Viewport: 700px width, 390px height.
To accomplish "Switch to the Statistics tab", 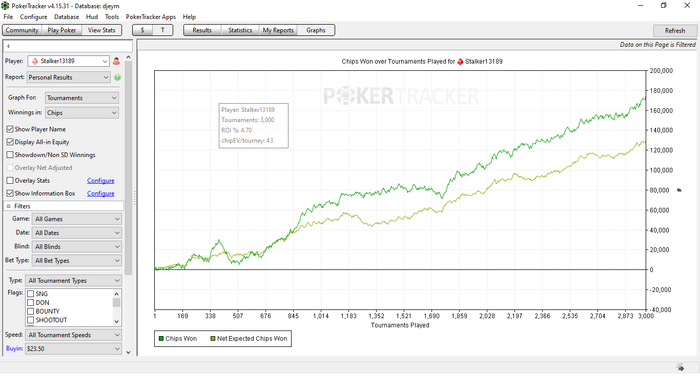I will coord(240,30).
